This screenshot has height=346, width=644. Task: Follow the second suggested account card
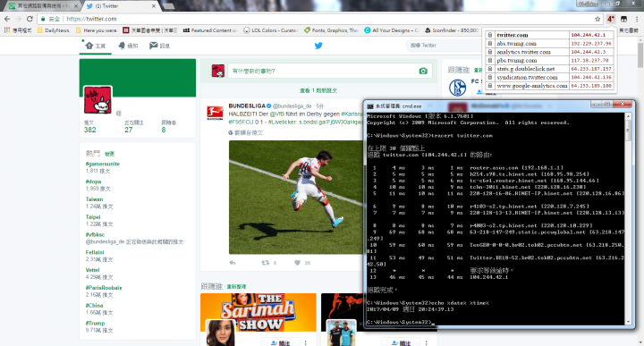coord(401,342)
